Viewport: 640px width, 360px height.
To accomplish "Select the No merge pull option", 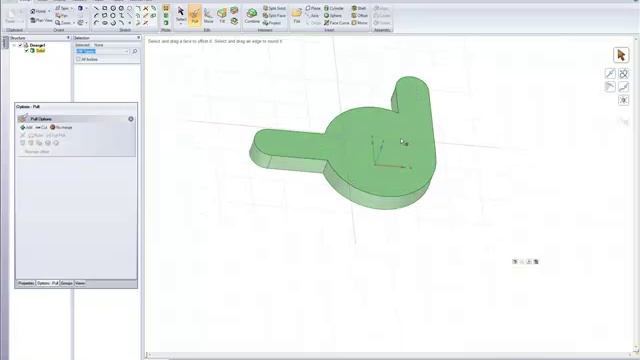I will (x=61, y=127).
